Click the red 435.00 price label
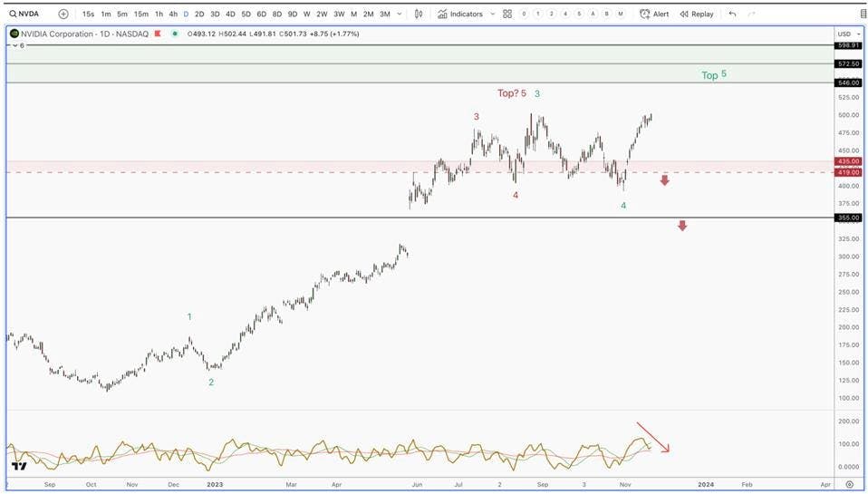The height and width of the screenshot is (494, 868). [849, 161]
